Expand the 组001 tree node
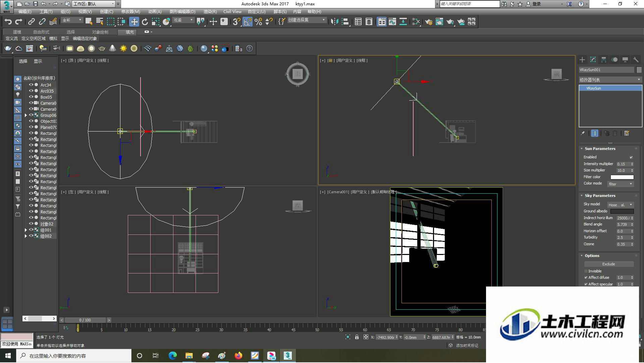The image size is (644, 363). tap(26, 230)
